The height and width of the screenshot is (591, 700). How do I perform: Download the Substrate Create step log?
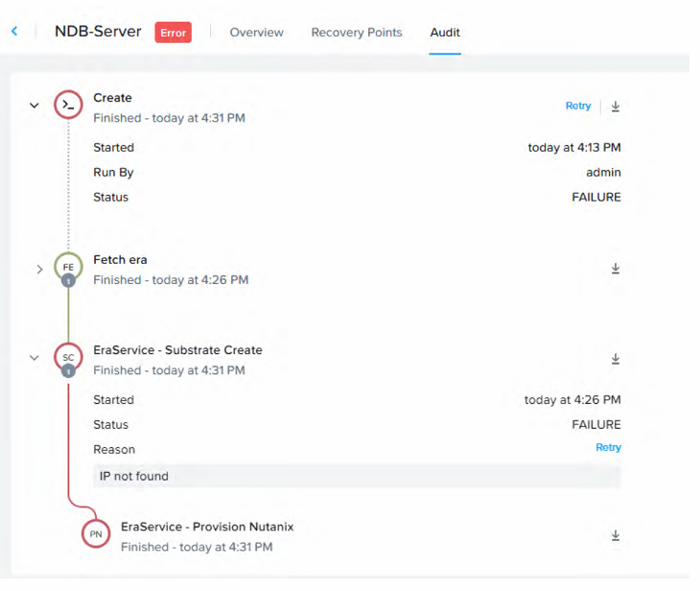(x=616, y=359)
